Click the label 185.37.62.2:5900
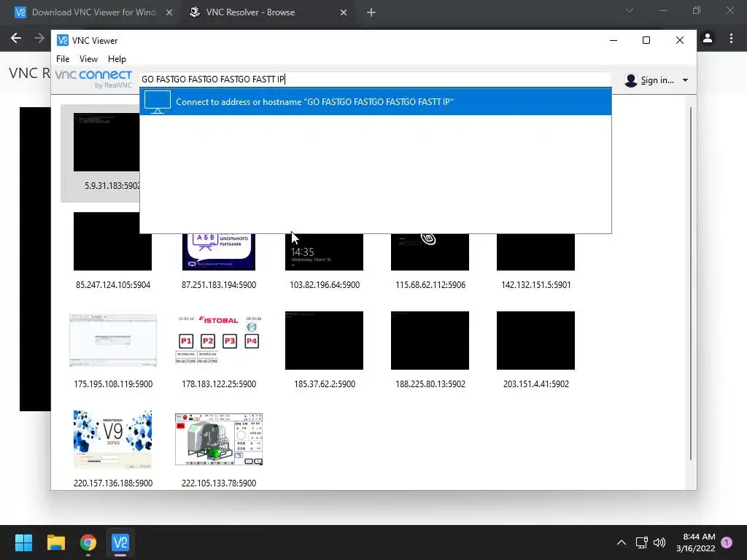This screenshot has height=560, width=747. pos(325,384)
